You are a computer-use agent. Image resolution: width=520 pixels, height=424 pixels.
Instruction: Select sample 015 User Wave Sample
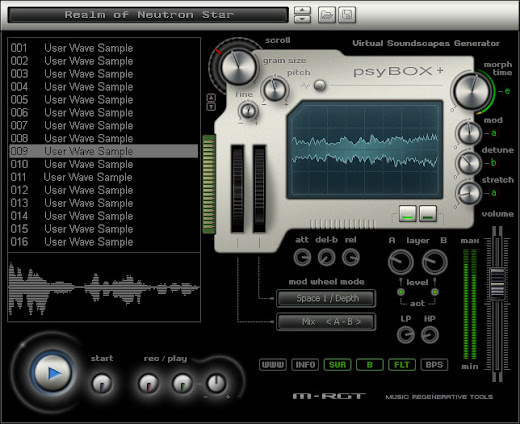pos(104,229)
